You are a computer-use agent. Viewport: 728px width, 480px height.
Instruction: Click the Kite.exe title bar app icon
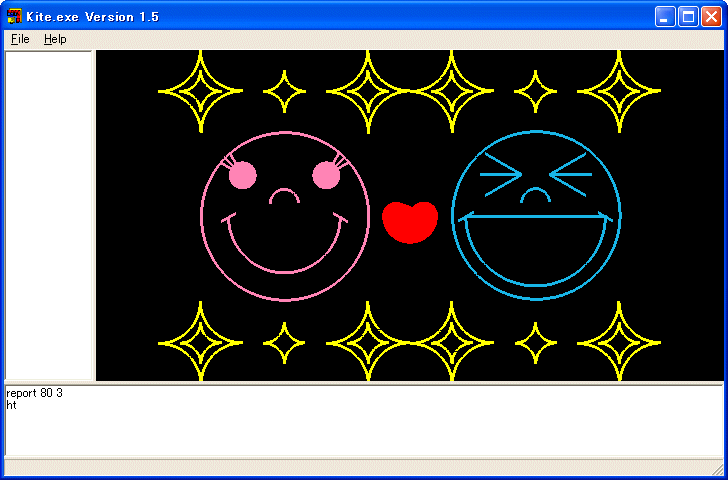tap(14, 17)
